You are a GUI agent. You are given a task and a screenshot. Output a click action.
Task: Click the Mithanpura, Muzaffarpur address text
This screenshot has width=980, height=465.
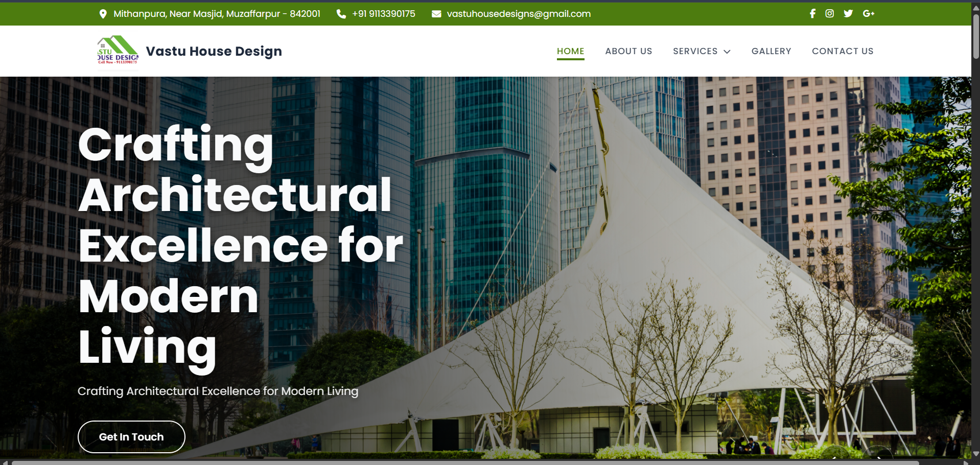[x=217, y=14]
